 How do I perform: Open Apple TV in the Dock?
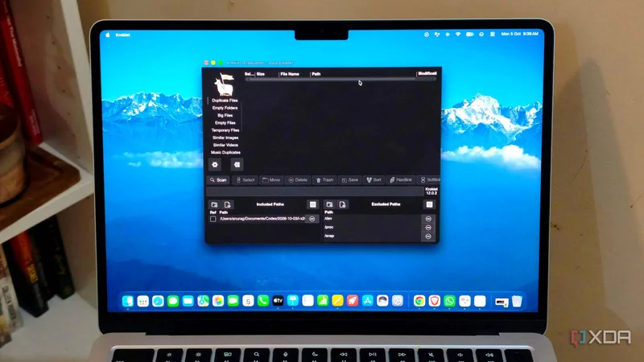[x=278, y=301]
